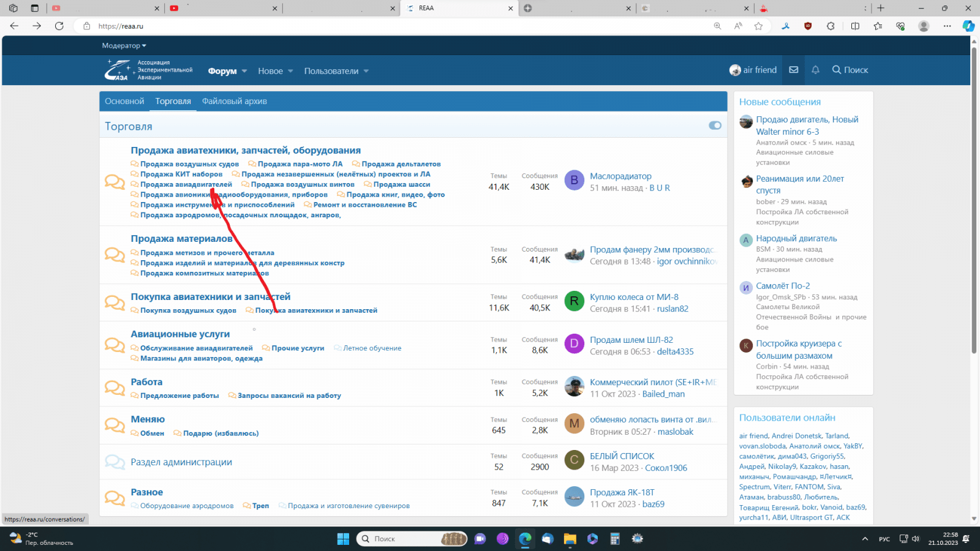Screen dimensions: 980x551
Task: Click avatar B of Маслорадиатор post
Action: 574,180
